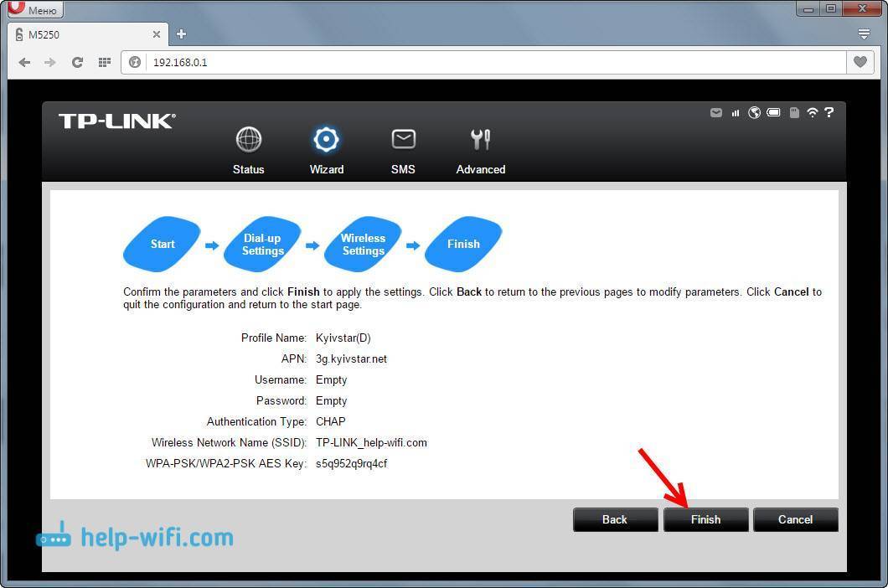Viewport: 888px width, 588px height.
Task: Open help with the question mark icon
Action: click(x=829, y=112)
